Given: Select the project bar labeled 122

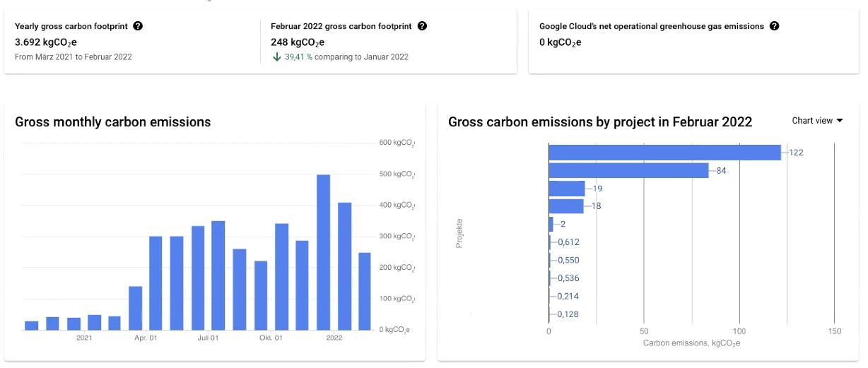Looking at the screenshot, I should [x=664, y=153].
